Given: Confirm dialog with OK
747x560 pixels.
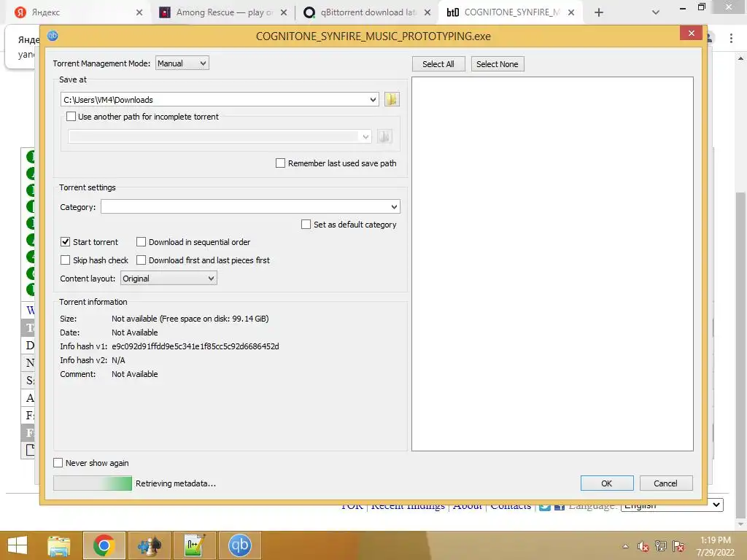Looking at the screenshot, I should point(607,483).
